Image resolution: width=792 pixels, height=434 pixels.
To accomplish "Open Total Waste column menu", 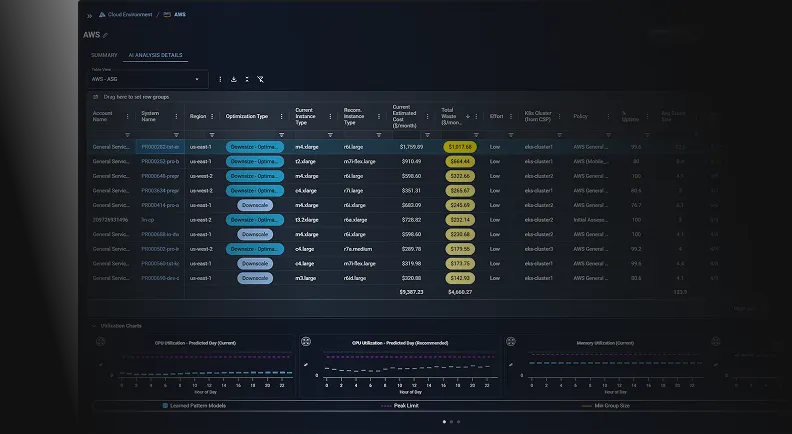I will pyautogui.click(x=476, y=117).
